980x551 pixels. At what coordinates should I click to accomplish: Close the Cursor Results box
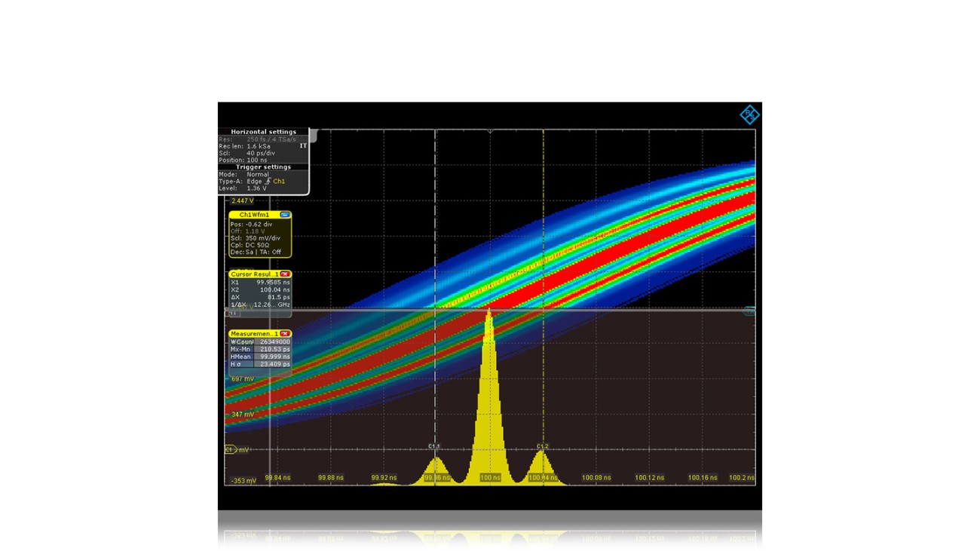click(285, 274)
